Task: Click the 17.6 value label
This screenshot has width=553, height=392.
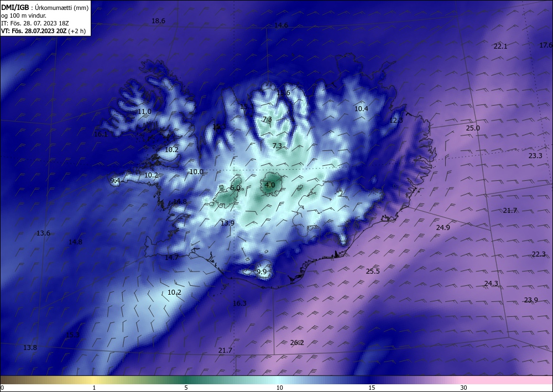Action: [x=546, y=45]
